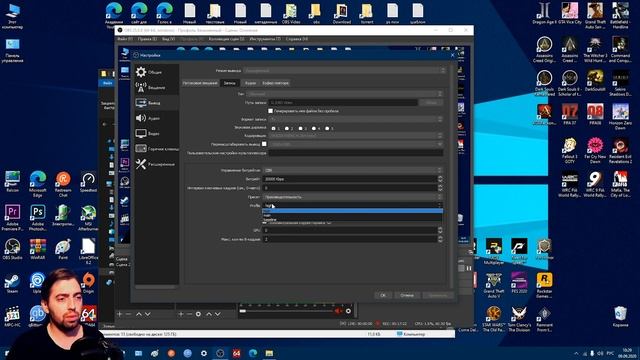Open the mixer gear settings in OBS
Viewport: 640px width, 360px height.
[x=348, y=311]
